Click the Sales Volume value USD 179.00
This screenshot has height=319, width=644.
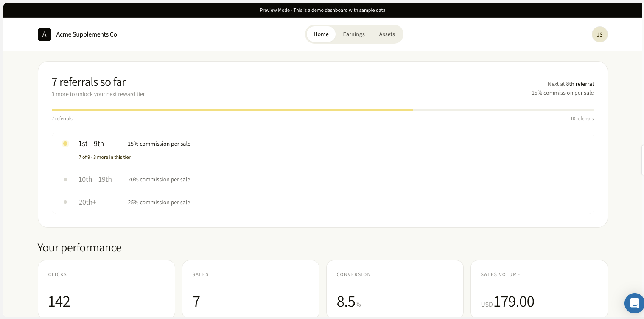[x=507, y=301]
